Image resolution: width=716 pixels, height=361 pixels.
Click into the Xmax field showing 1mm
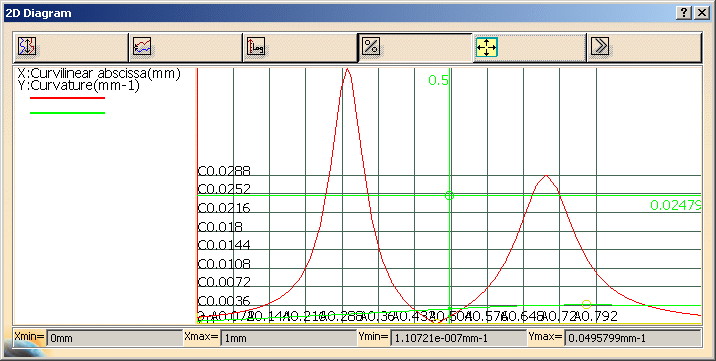[x=289, y=338]
